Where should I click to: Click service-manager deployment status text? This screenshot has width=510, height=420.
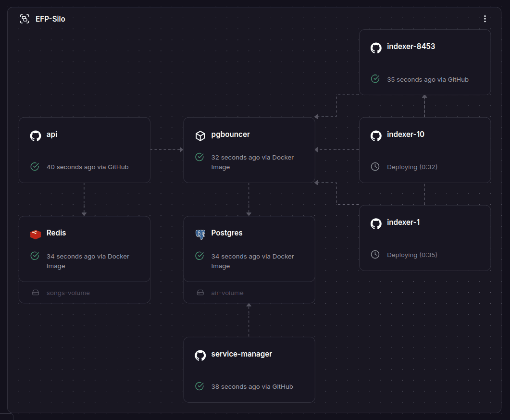252,386
